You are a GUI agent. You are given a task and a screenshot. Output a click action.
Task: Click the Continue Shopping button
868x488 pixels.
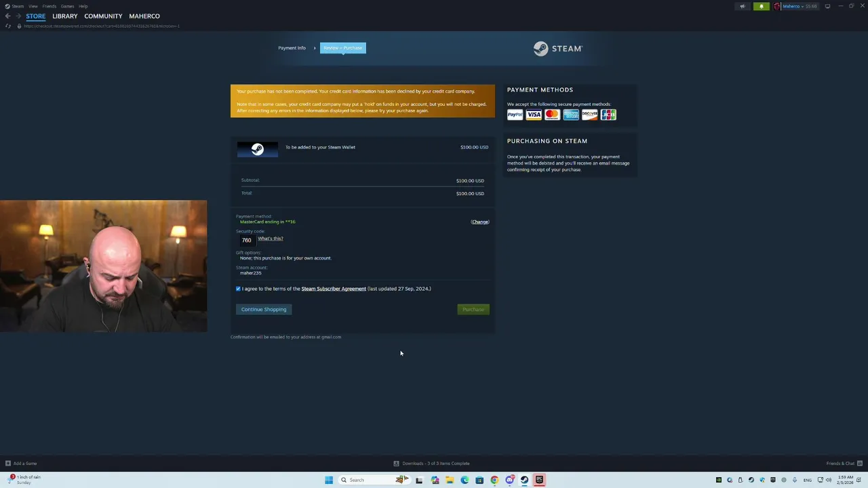[264, 309]
